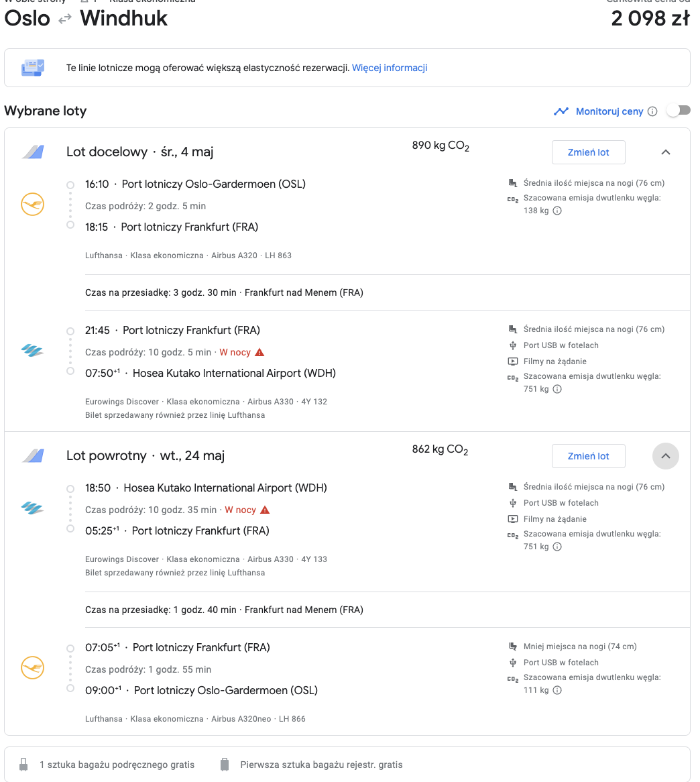Screen dimensions: 700x782
Task: Click Lufthansa logo on Oslo-Frankfurt leg
Action: point(32,205)
